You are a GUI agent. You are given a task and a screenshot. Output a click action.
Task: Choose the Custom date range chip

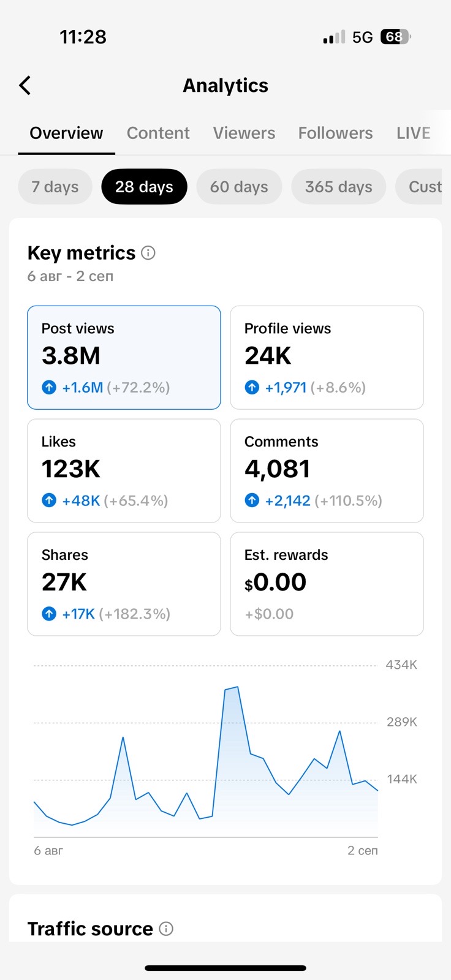(x=424, y=187)
